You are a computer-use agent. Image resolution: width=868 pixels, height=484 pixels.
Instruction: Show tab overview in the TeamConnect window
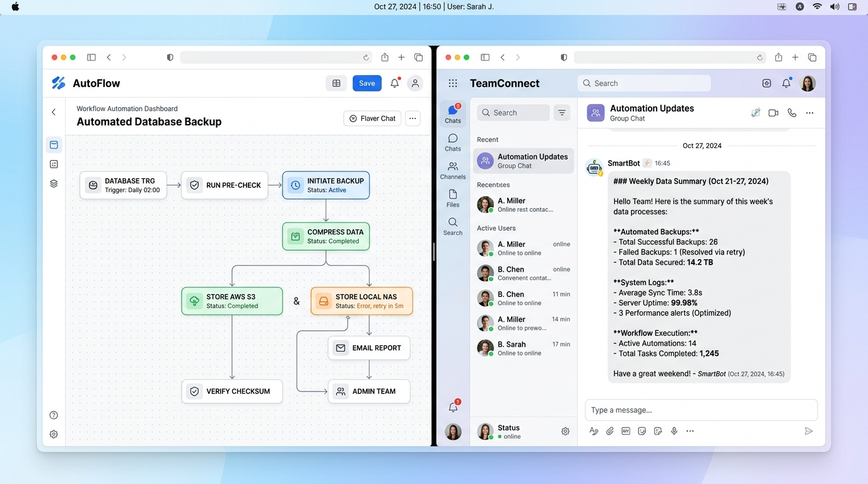coord(812,57)
